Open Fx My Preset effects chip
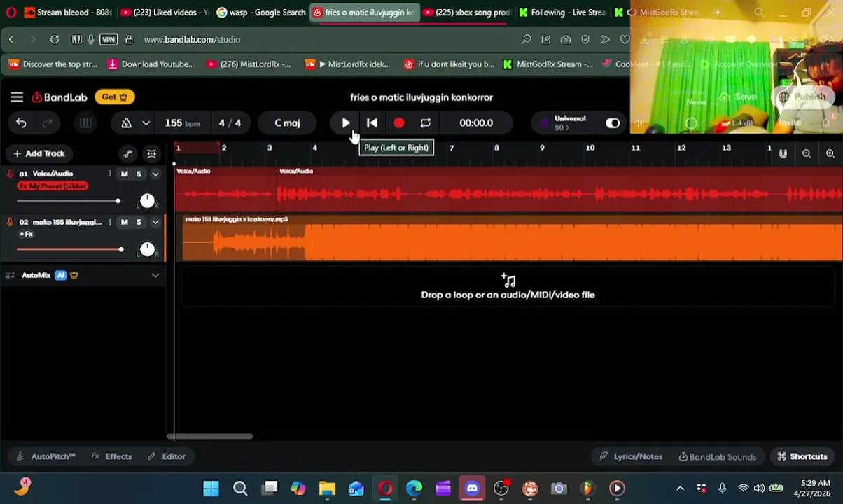 click(x=53, y=186)
